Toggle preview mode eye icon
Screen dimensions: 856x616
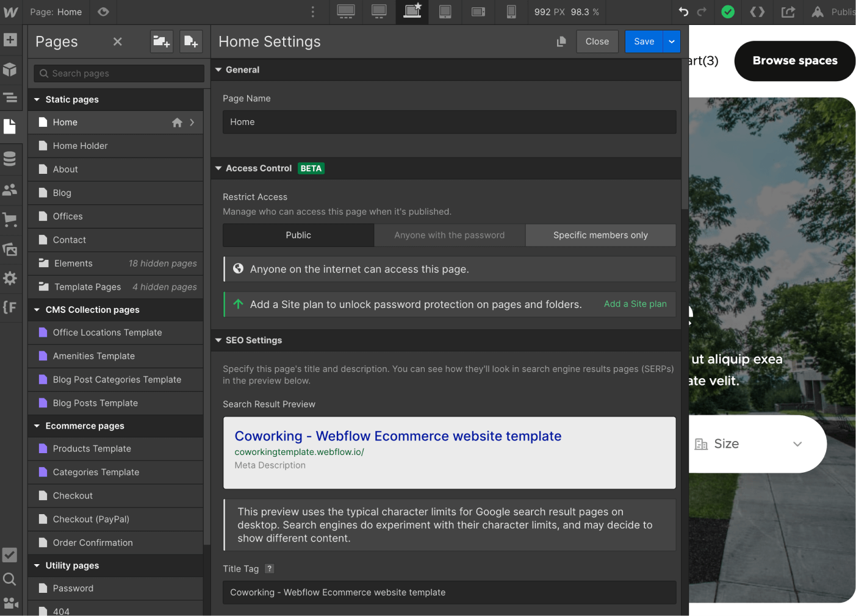pos(103,12)
